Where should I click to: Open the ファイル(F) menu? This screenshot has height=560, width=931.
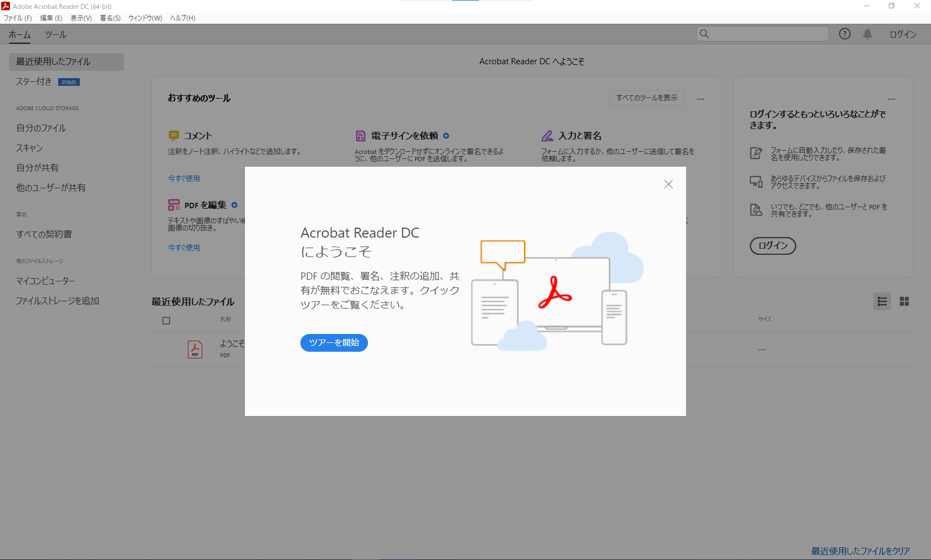tap(18, 18)
